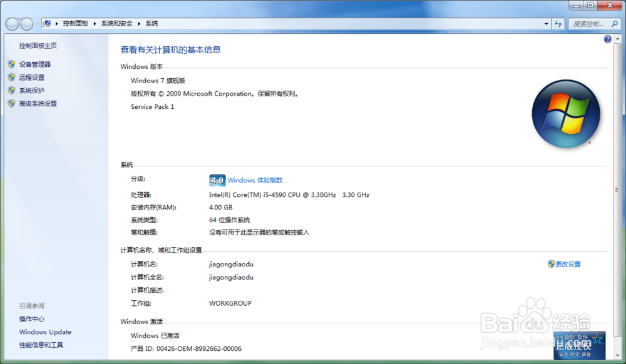Click the shield icon next to 远程设置
The width and height of the screenshot is (626, 364).
(12, 77)
